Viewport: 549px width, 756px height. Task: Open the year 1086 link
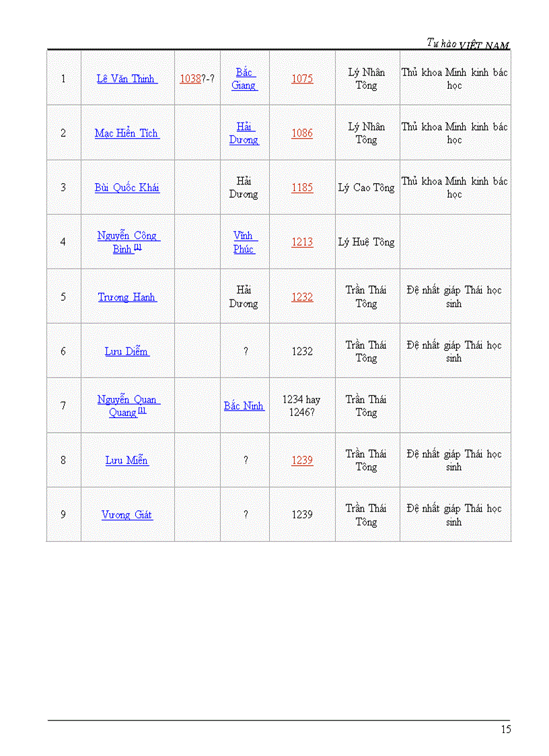[x=302, y=133]
